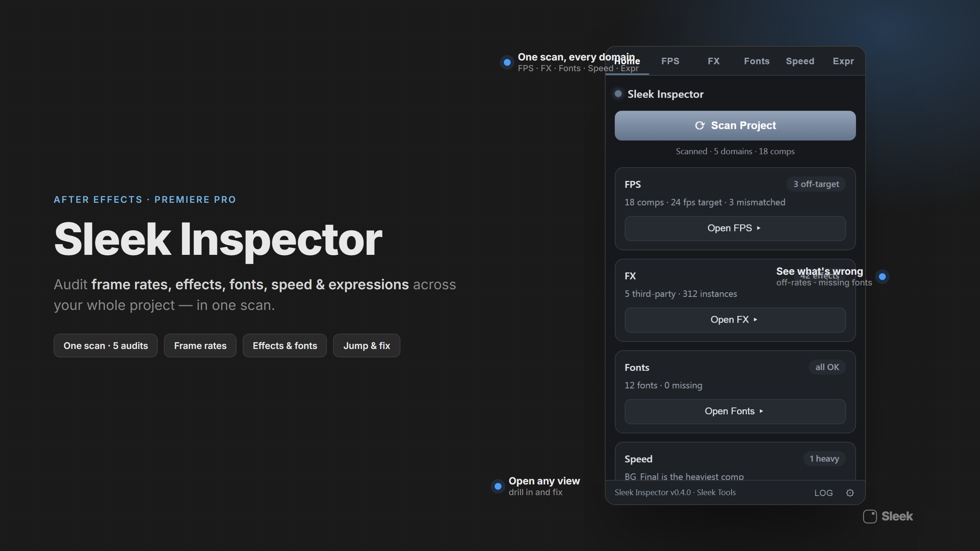Click the refresh icon in Scan Project

coord(700,126)
